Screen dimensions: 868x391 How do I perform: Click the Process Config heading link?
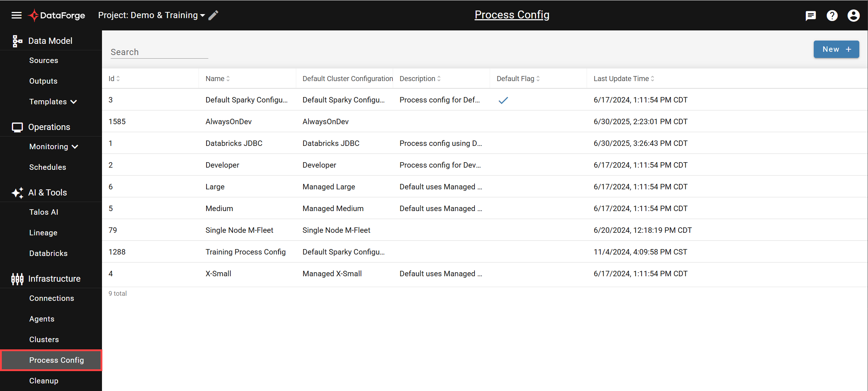(x=512, y=14)
